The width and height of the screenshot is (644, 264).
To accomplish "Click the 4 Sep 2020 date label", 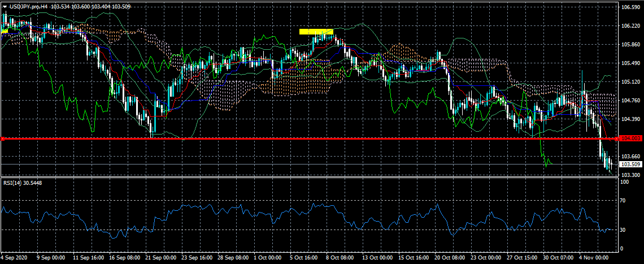I will click(x=15, y=257).
